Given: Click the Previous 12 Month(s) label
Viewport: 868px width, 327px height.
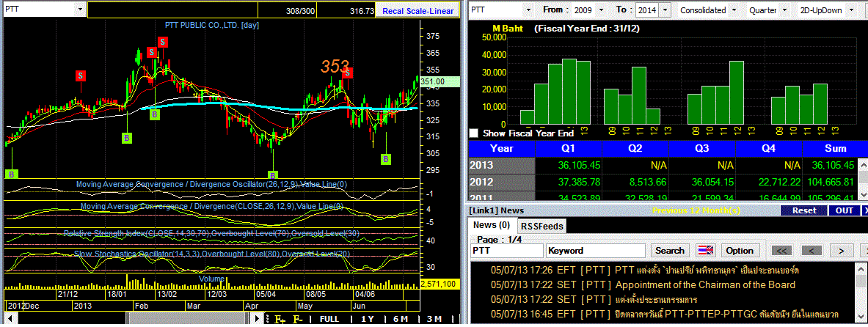Looking at the screenshot, I should (x=697, y=210).
